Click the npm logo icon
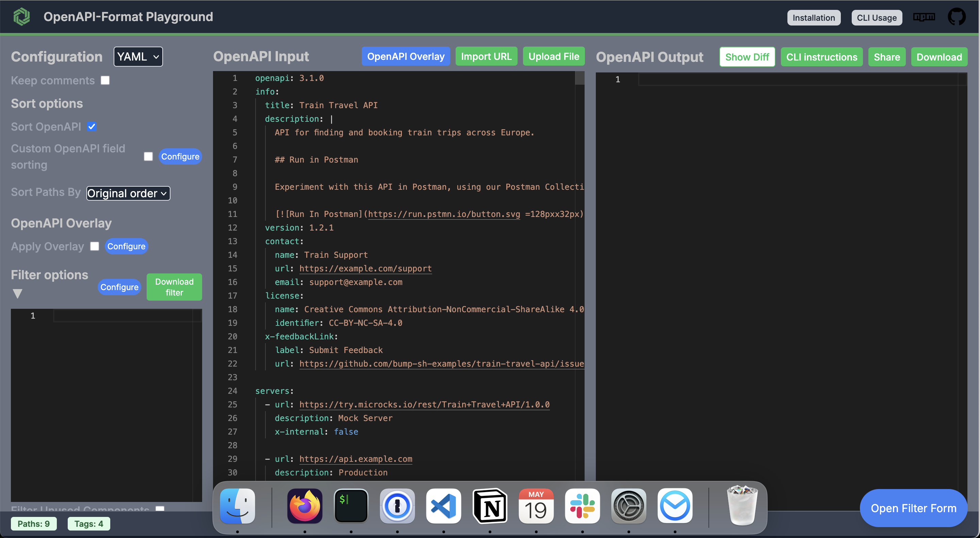Viewport: 980px width, 538px height. pyautogui.click(x=924, y=17)
